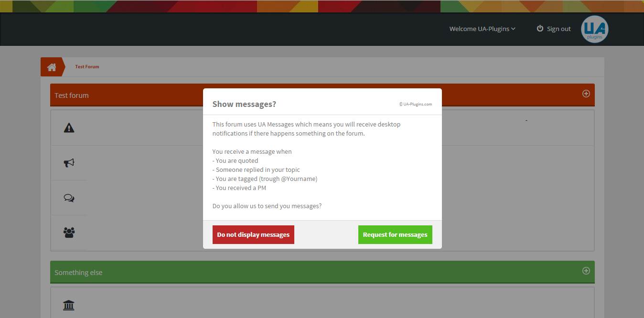Image resolution: width=644 pixels, height=318 pixels.
Task: Open the UA plugins round avatar logo
Action: pyautogui.click(x=594, y=29)
